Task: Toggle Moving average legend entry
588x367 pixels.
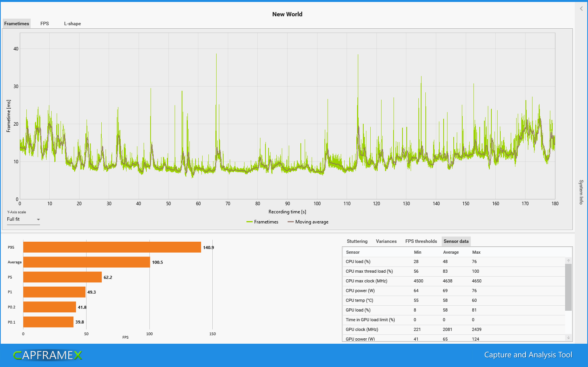Action: click(308, 222)
